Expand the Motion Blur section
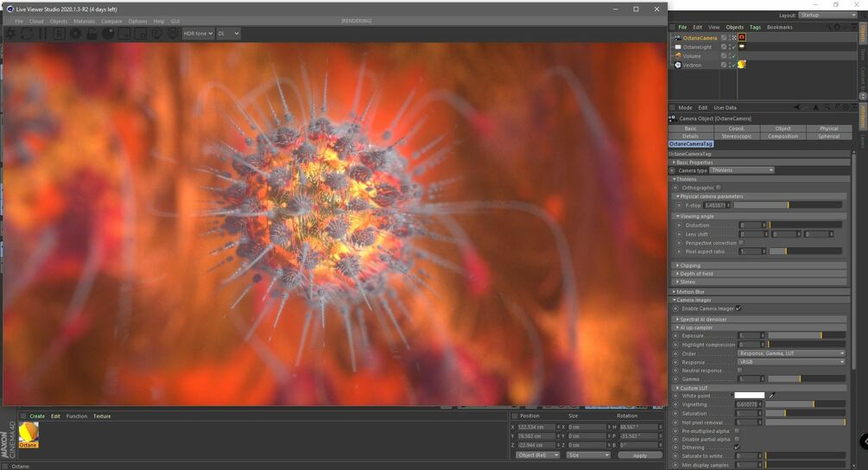The height and width of the screenshot is (470, 868). [760, 291]
